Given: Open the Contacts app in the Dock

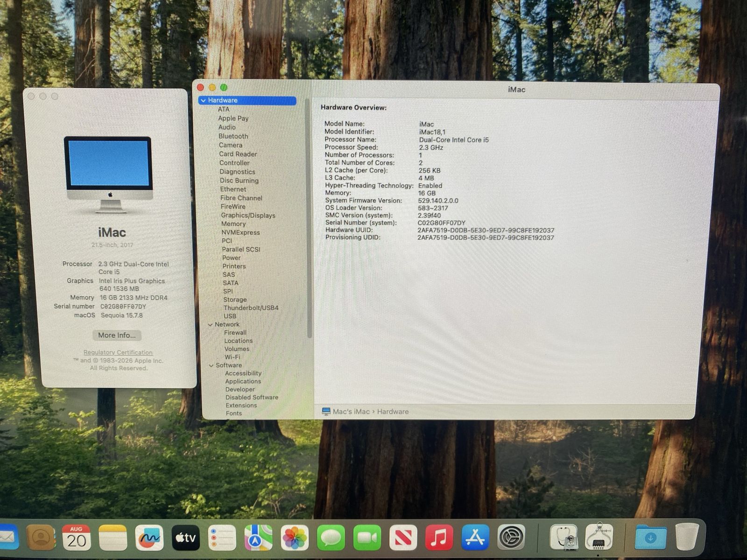Looking at the screenshot, I should pyautogui.click(x=41, y=538).
